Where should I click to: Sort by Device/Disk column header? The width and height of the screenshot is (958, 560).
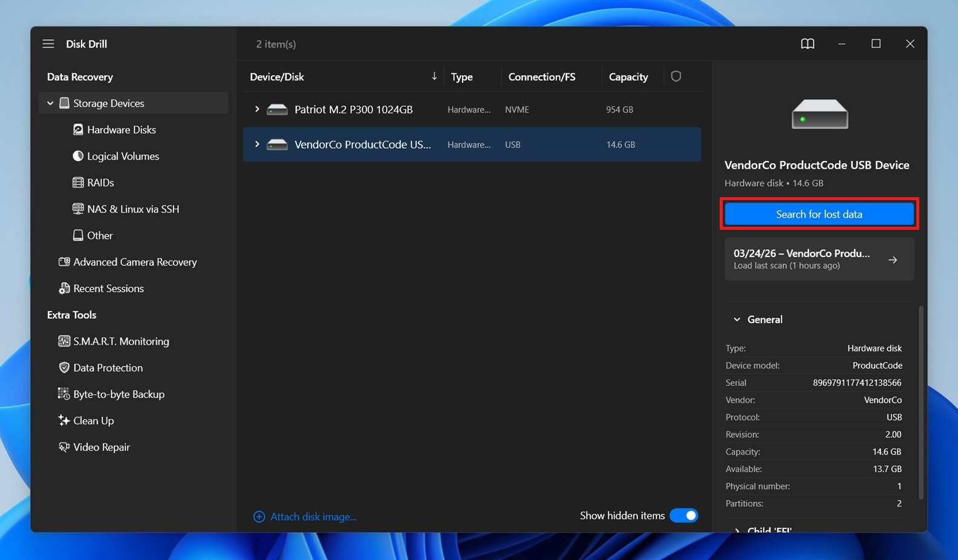(277, 77)
